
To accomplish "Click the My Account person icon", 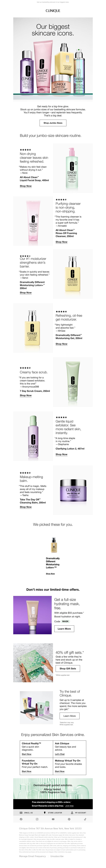I will 72,813.
